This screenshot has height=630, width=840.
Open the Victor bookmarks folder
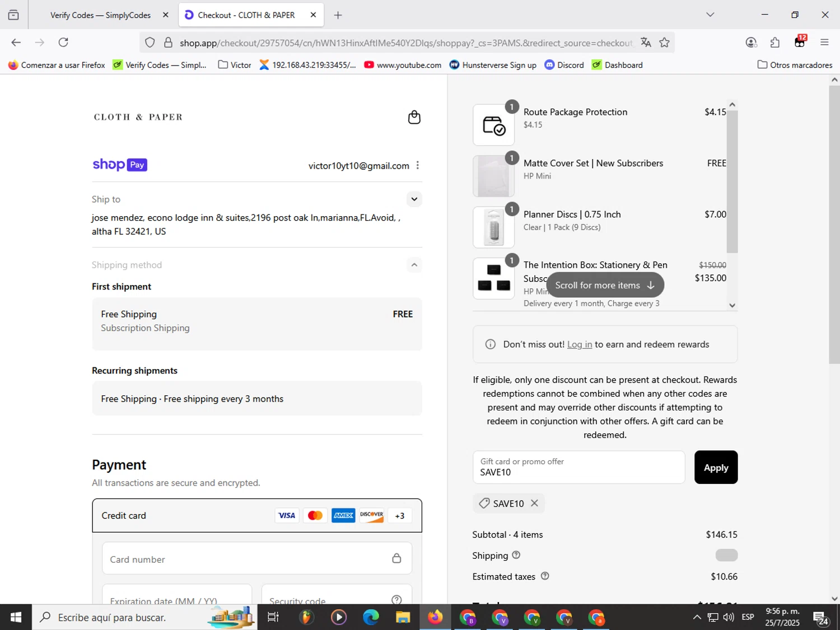[x=235, y=65]
